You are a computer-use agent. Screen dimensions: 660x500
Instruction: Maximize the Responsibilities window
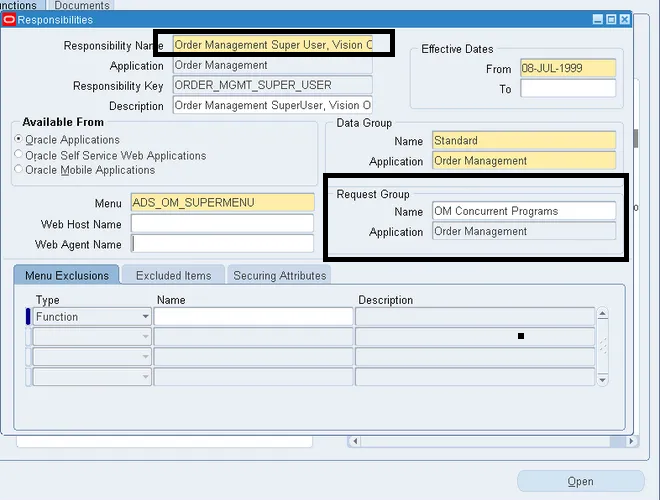(611, 19)
